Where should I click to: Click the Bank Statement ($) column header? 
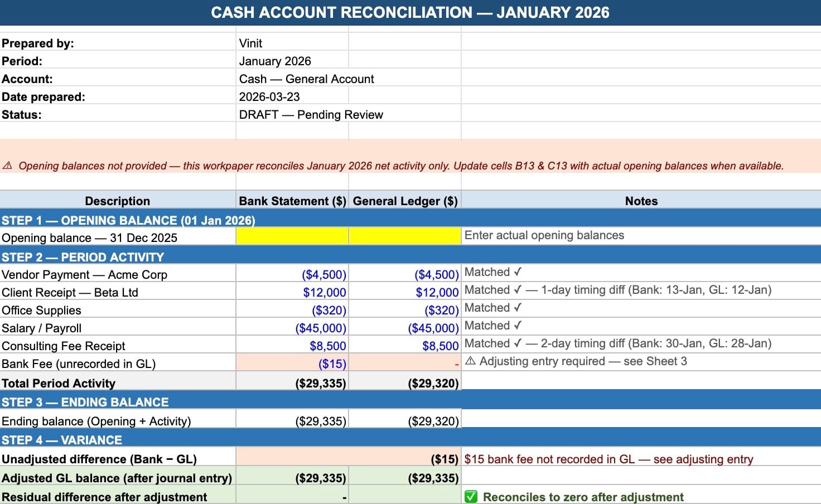tap(292, 201)
